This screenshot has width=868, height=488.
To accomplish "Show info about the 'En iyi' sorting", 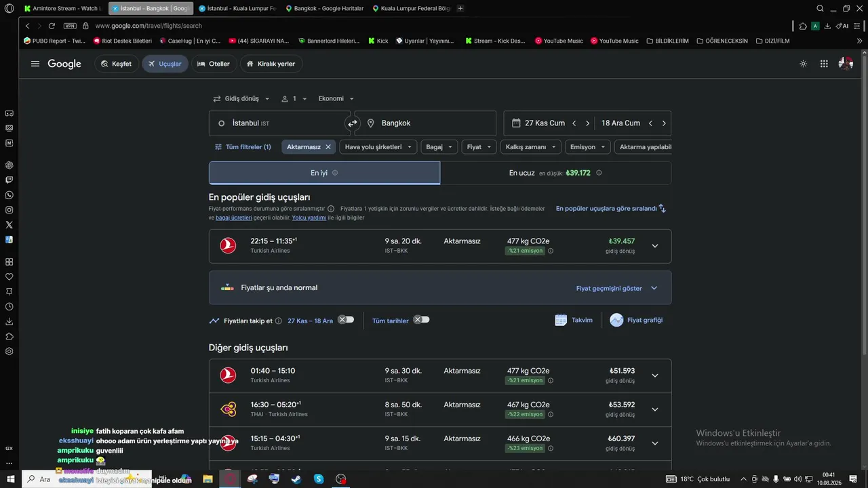I will click(335, 173).
